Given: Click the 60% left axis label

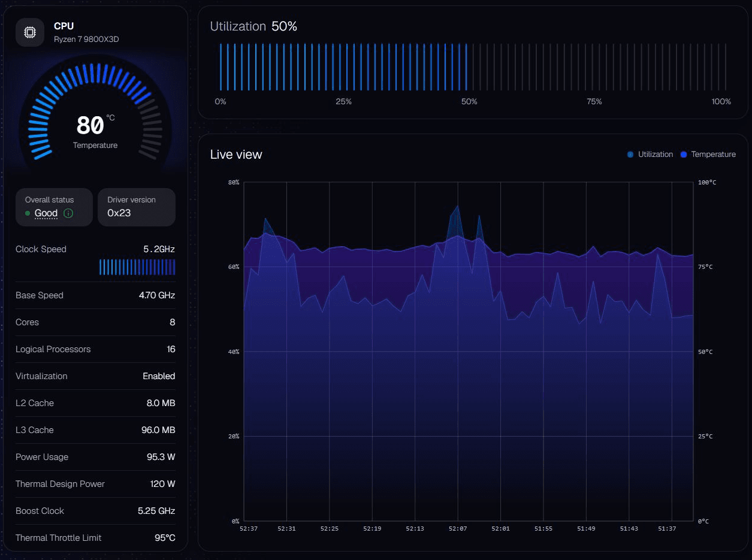Looking at the screenshot, I should tap(233, 267).
